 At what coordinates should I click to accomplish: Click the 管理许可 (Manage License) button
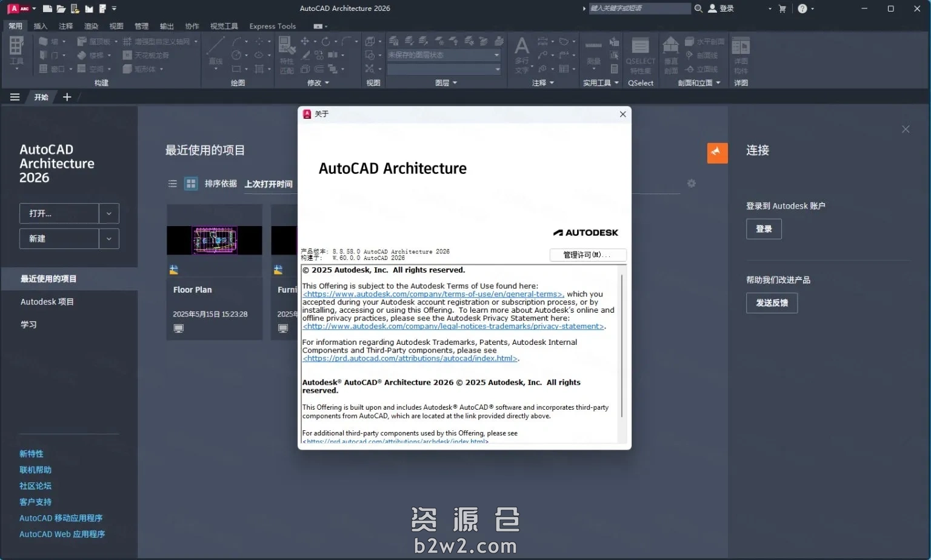coord(587,255)
